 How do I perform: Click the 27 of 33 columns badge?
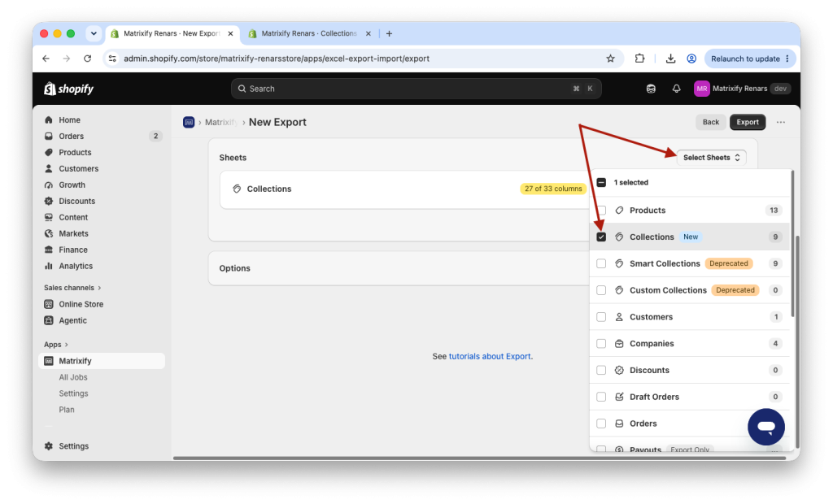pyautogui.click(x=553, y=189)
